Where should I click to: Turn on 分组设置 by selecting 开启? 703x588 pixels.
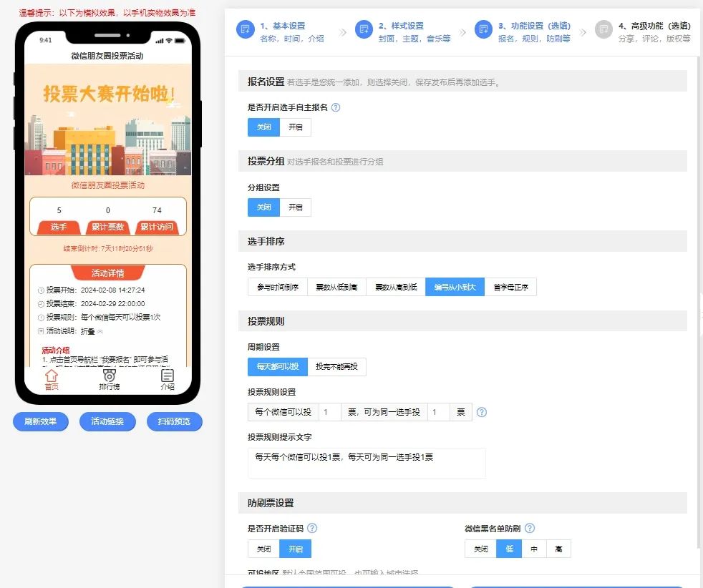(x=295, y=207)
